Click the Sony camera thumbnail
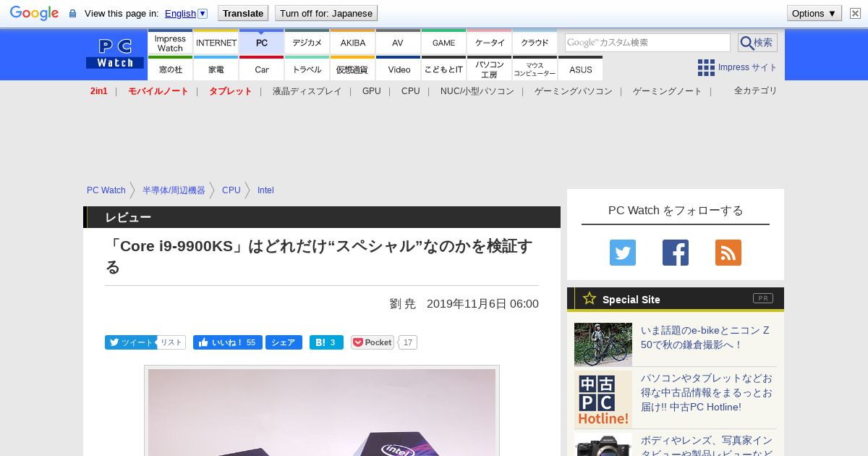Viewport: 868px width, 456px height. pos(603,444)
